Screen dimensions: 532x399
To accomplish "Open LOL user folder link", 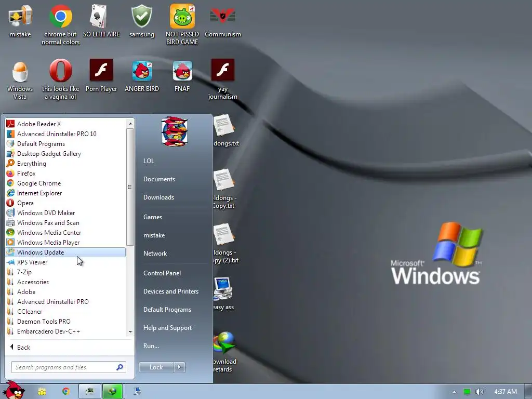I will click(175, 161).
